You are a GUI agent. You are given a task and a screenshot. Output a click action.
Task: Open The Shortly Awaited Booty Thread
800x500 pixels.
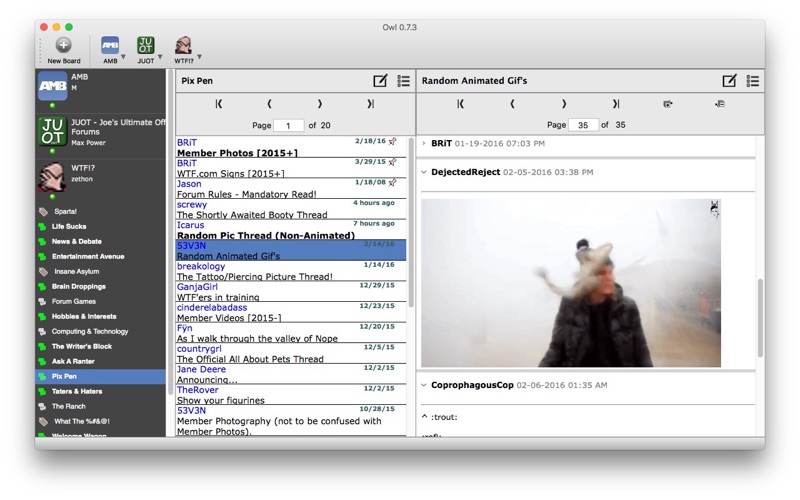pos(291,209)
